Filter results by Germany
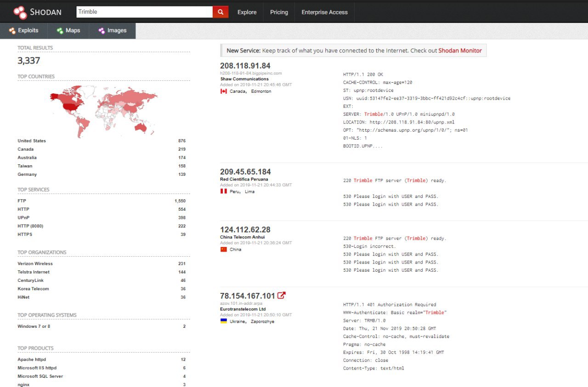The height and width of the screenshot is (387, 588). 27,174
